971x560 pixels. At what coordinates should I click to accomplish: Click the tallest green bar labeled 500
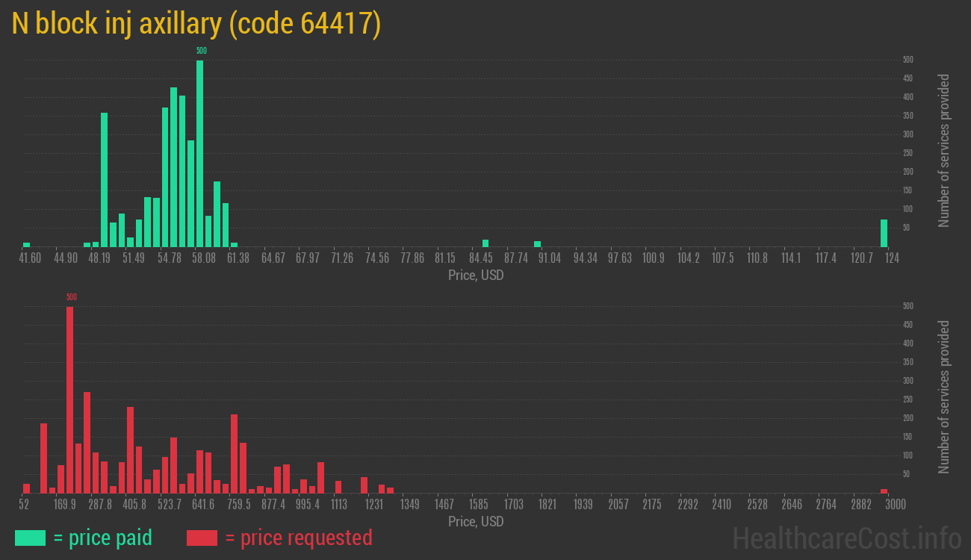[199, 153]
